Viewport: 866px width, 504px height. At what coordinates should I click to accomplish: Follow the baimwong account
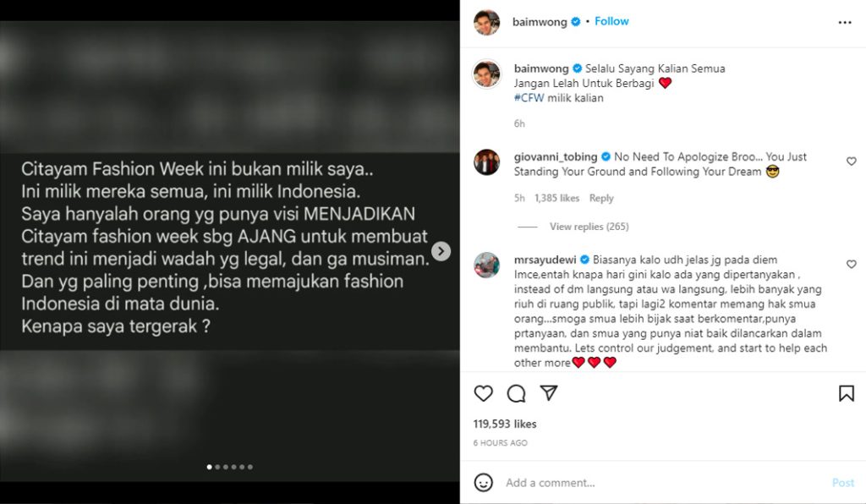[x=611, y=21]
